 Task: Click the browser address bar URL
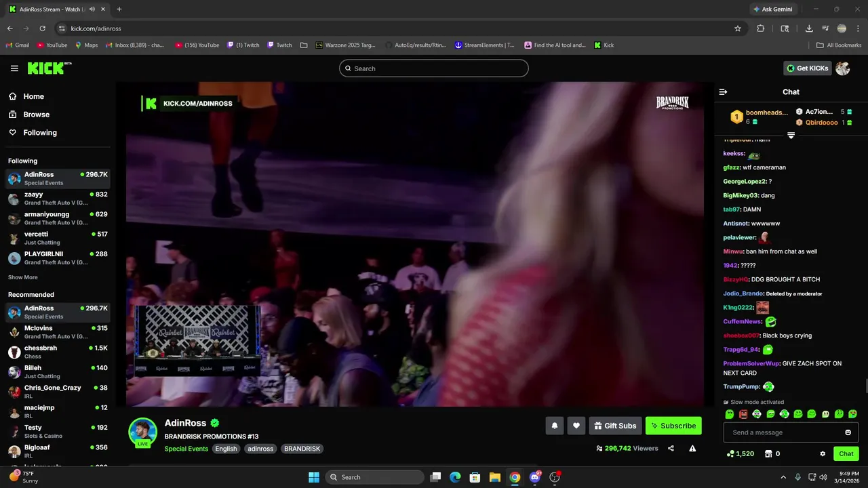[x=96, y=28]
